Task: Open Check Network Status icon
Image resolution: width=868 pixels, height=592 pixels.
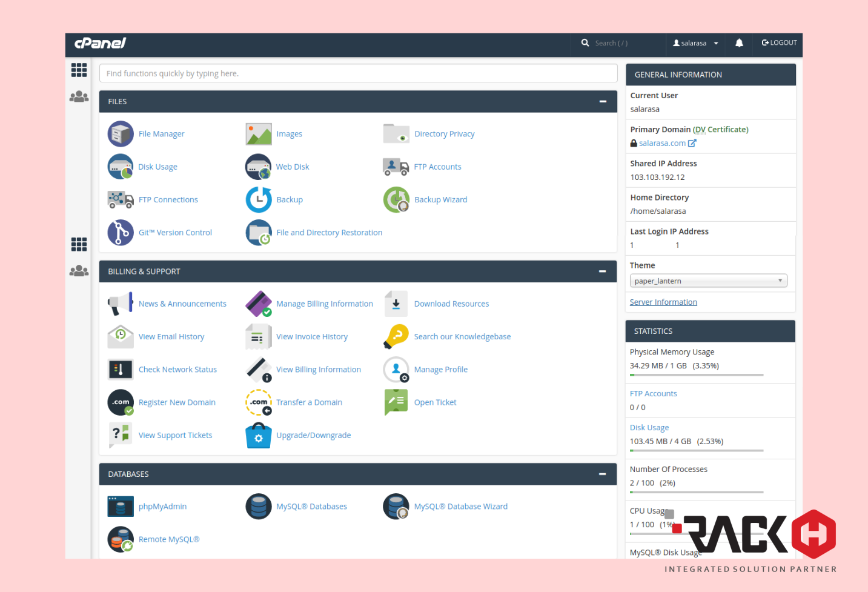Action: 121,369
